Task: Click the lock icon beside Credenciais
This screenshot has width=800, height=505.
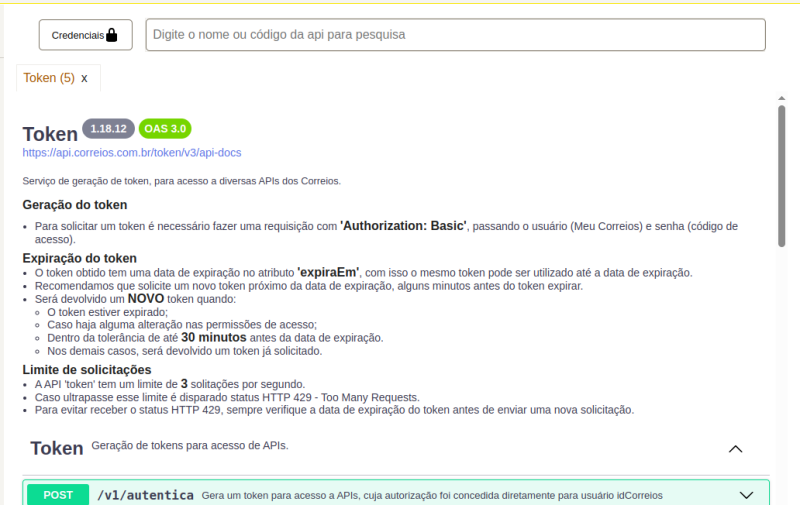Action: point(112,35)
